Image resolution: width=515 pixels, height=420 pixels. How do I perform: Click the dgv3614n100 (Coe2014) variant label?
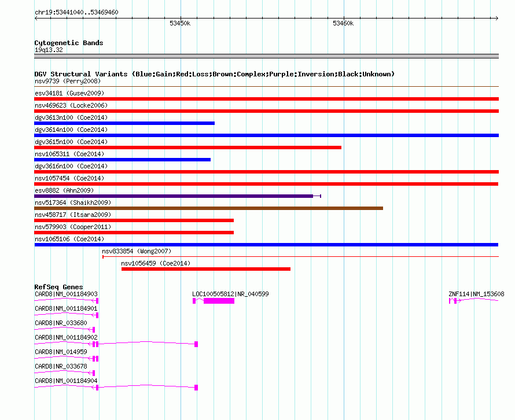[71, 130]
